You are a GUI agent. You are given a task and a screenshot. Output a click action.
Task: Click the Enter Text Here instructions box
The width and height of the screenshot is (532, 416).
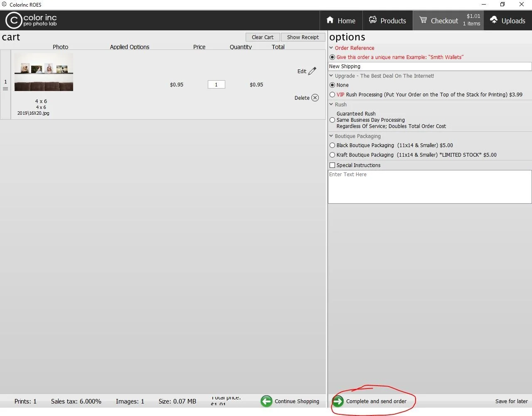click(x=430, y=187)
